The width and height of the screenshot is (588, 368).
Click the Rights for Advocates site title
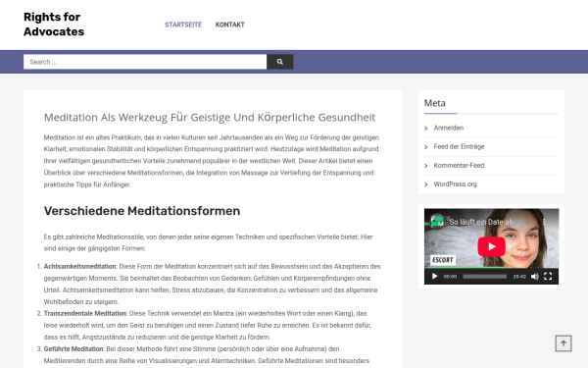click(54, 24)
